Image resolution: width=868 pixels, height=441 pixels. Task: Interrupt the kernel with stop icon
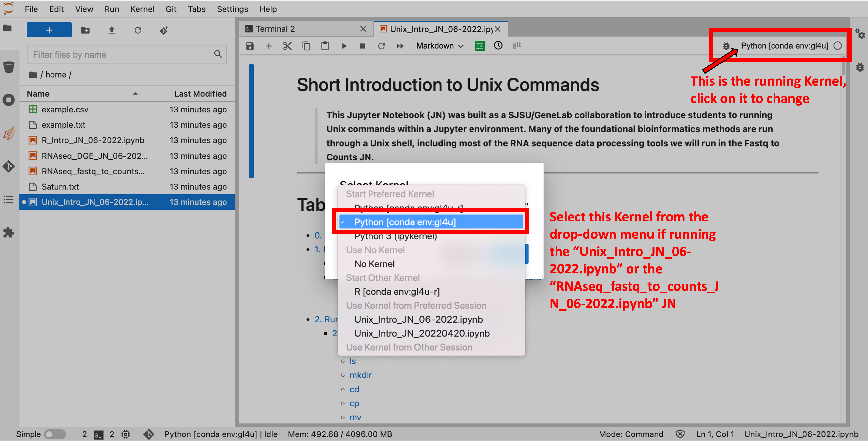point(363,46)
